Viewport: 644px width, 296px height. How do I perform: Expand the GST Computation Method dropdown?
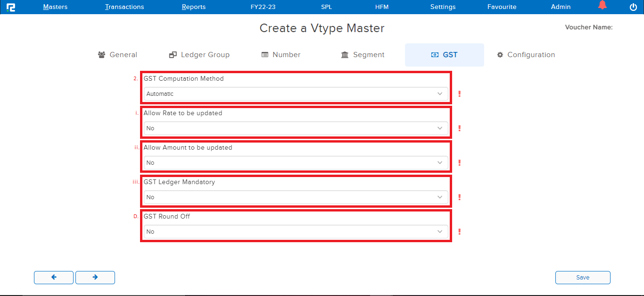coord(296,94)
